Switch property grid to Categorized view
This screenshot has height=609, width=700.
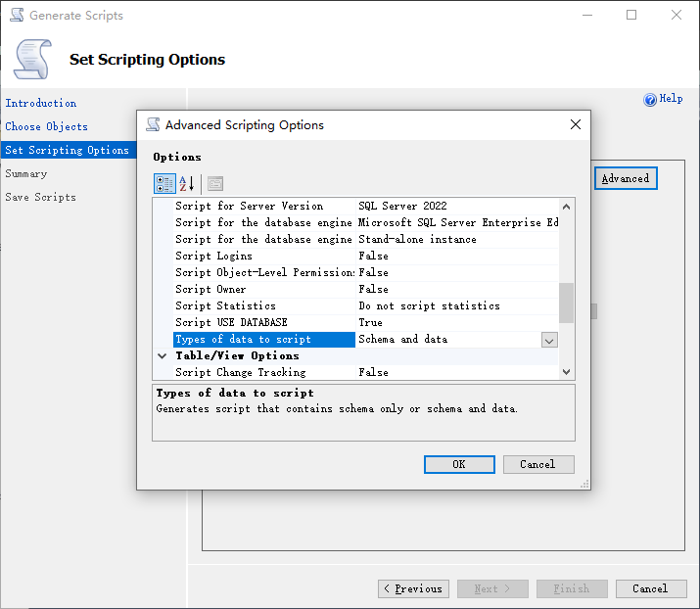point(164,183)
